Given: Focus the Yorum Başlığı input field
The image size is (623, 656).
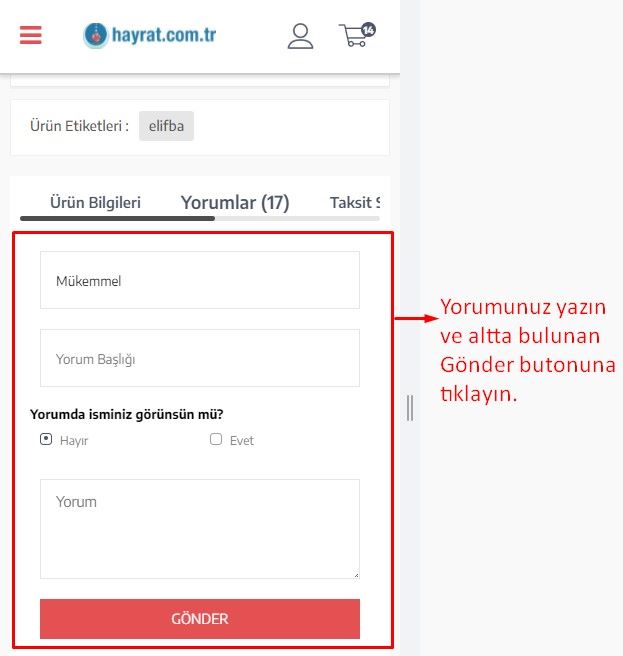Looking at the screenshot, I should click(200, 358).
